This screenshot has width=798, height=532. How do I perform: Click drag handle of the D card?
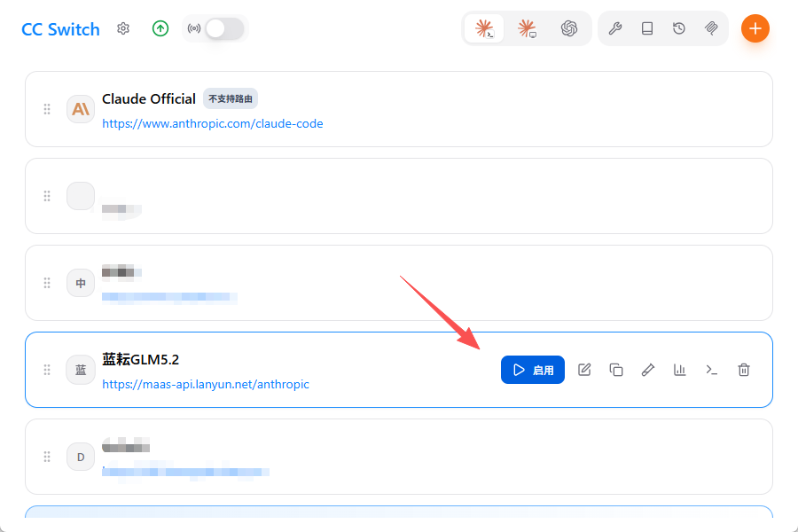point(47,457)
